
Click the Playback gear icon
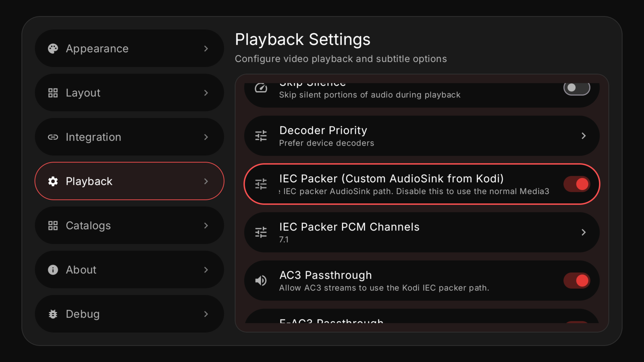[x=53, y=181]
